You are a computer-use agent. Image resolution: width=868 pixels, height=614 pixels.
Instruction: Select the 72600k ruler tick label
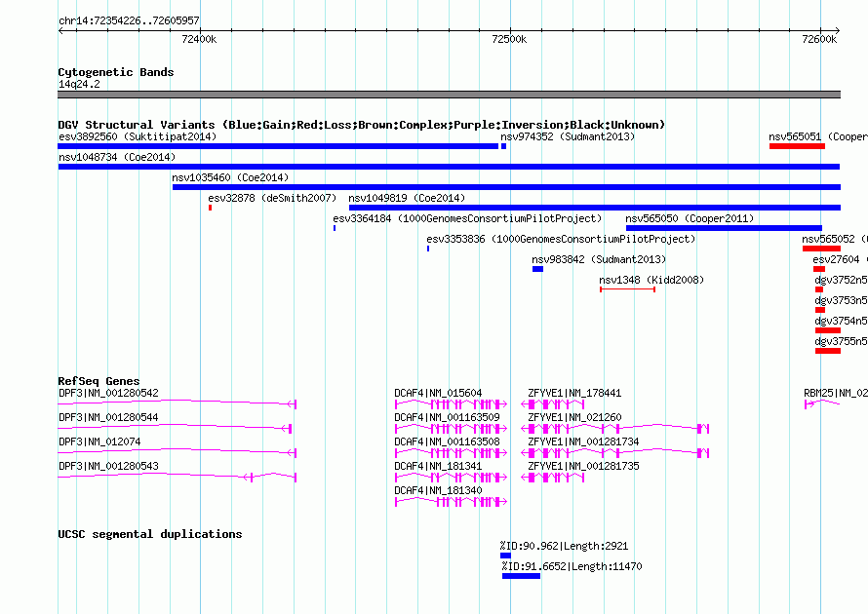click(819, 39)
